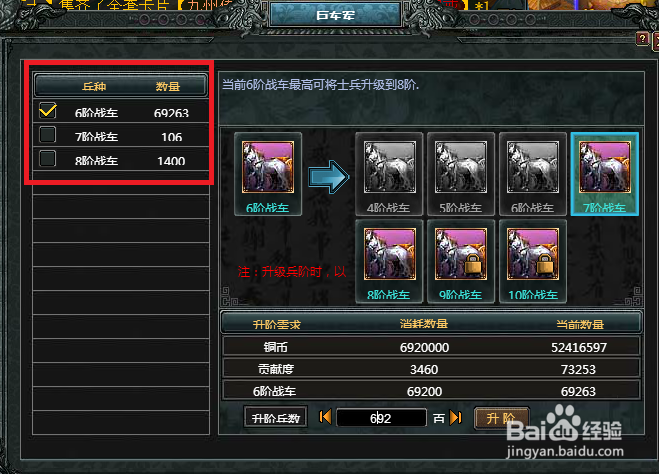Click the 巨车车 title tab
Screen dimensions: 659x474
335,15
